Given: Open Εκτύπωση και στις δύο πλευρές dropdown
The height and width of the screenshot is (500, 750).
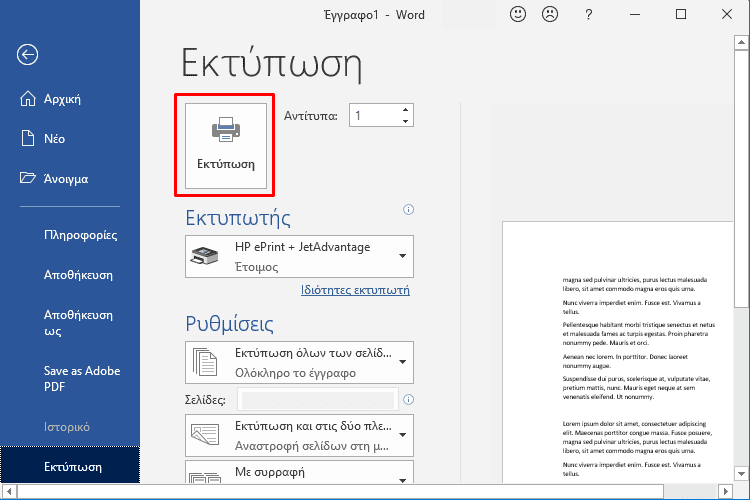Looking at the screenshot, I should point(299,435).
